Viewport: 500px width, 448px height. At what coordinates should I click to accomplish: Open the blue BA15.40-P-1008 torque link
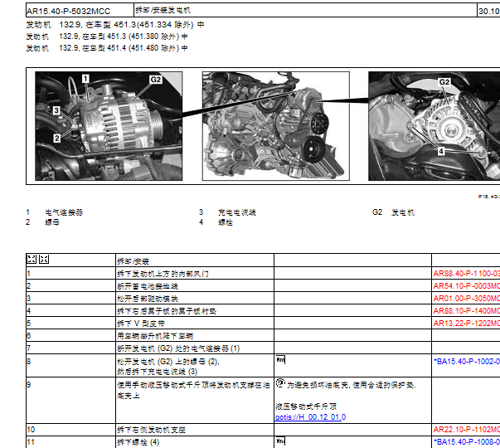point(467,442)
